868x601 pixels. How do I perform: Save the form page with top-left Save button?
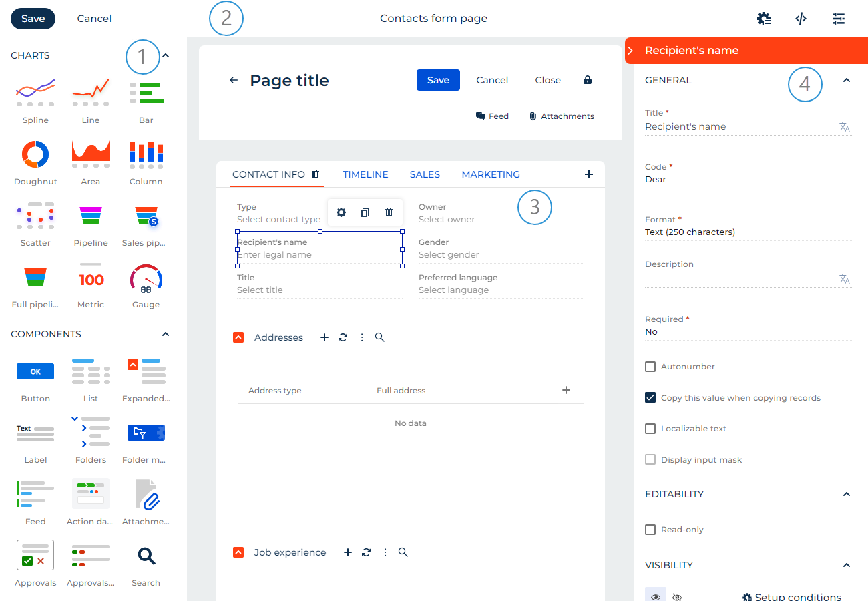coord(33,18)
